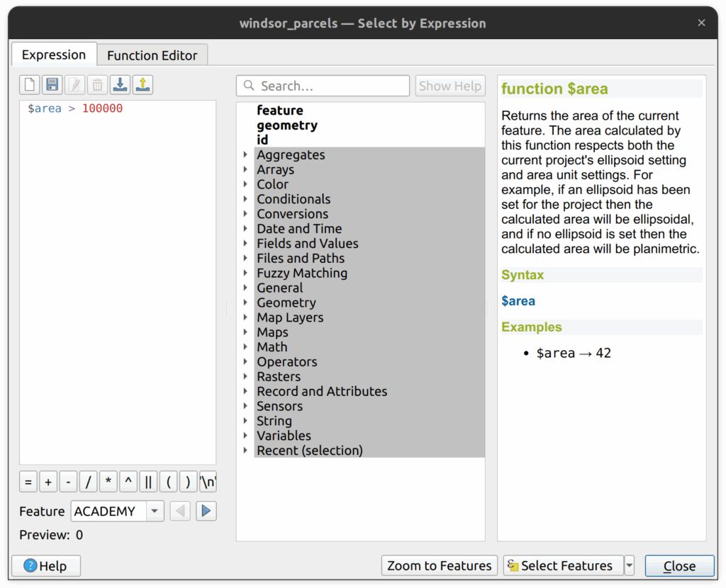Insert the string concatenation || operator
726x588 pixels.
click(148, 482)
